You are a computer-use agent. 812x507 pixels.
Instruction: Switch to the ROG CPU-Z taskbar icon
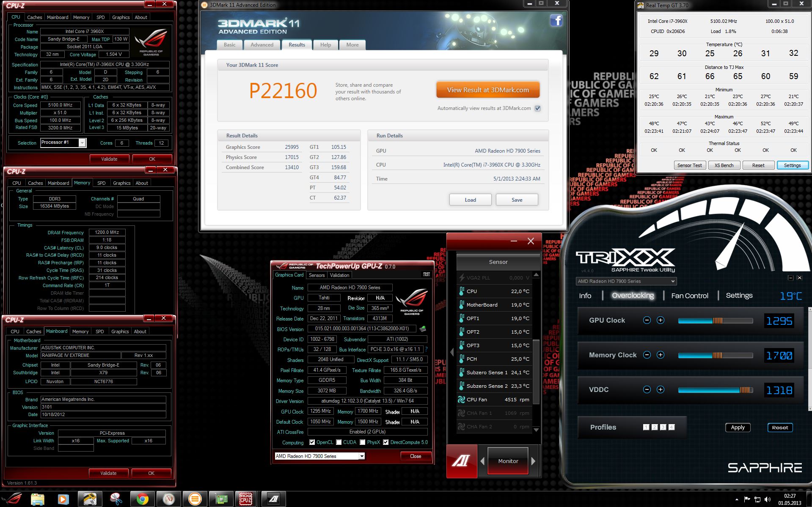pos(246,499)
